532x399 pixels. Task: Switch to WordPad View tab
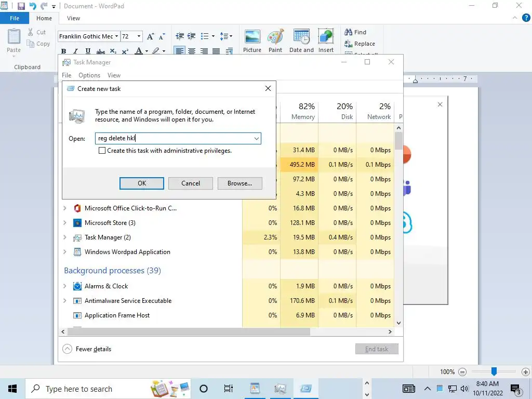click(73, 18)
